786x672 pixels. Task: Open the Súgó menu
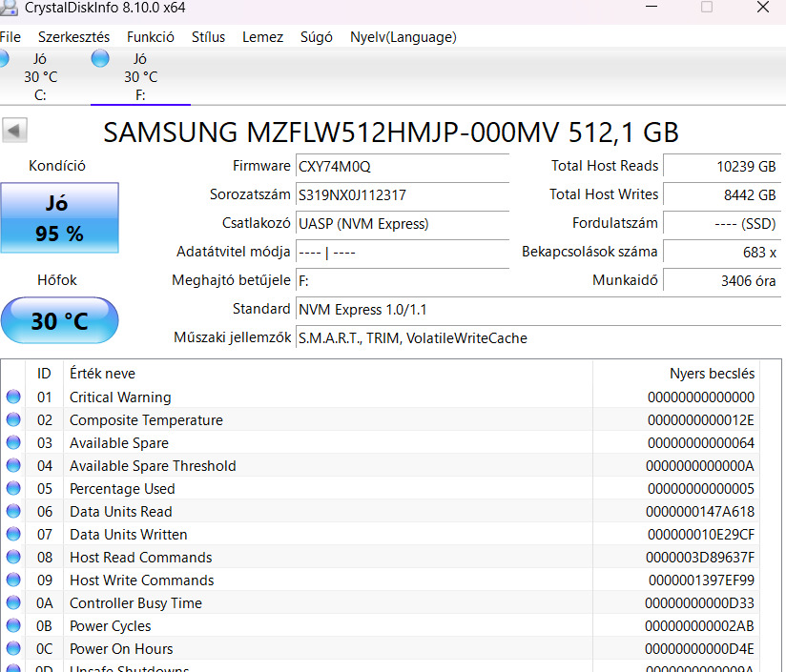tap(317, 37)
